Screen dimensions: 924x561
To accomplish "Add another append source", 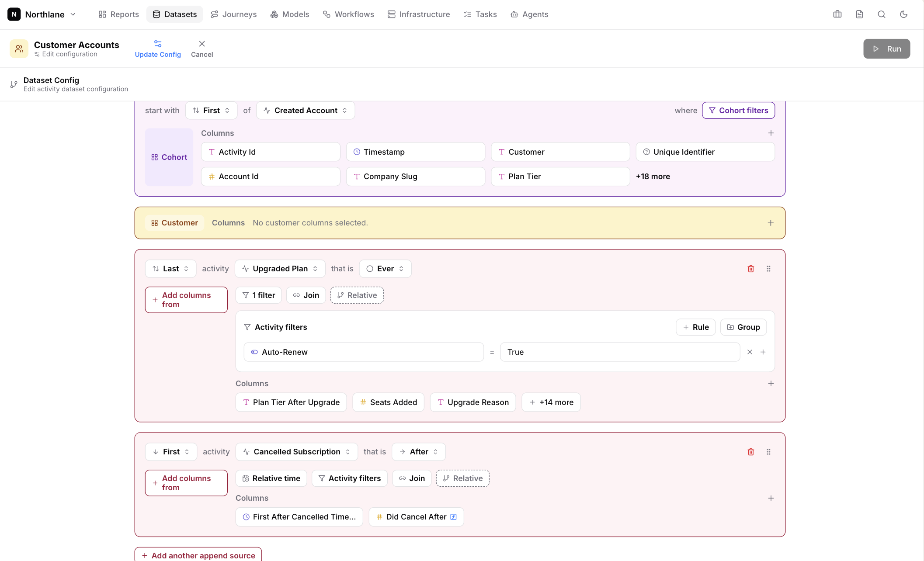I will pyautogui.click(x=198, y=555).
